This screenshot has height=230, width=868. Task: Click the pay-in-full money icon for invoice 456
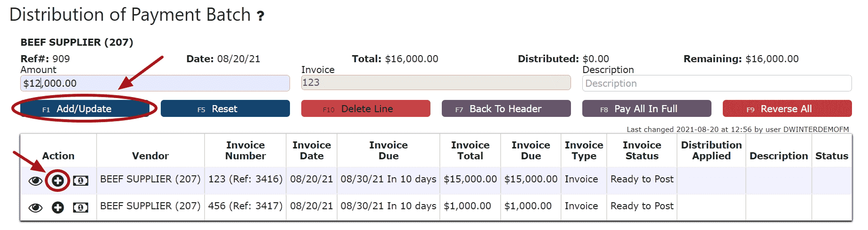click(x=81, y=207)
